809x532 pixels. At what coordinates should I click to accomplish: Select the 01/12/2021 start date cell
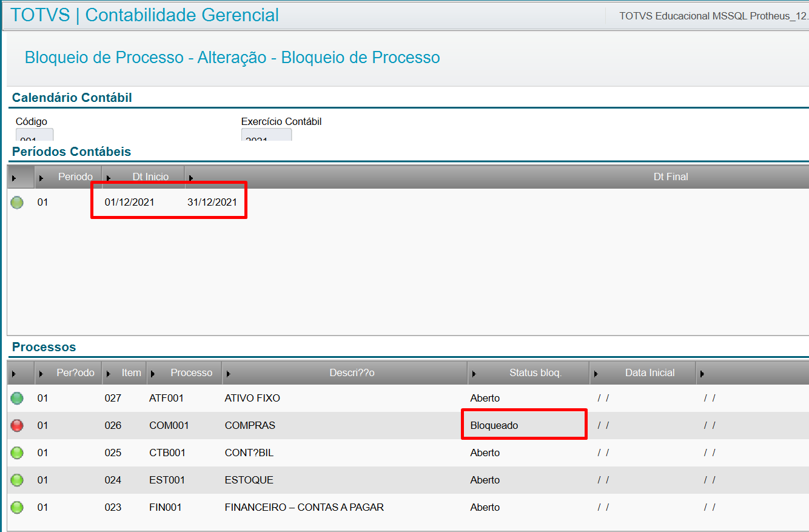[129, 203]
